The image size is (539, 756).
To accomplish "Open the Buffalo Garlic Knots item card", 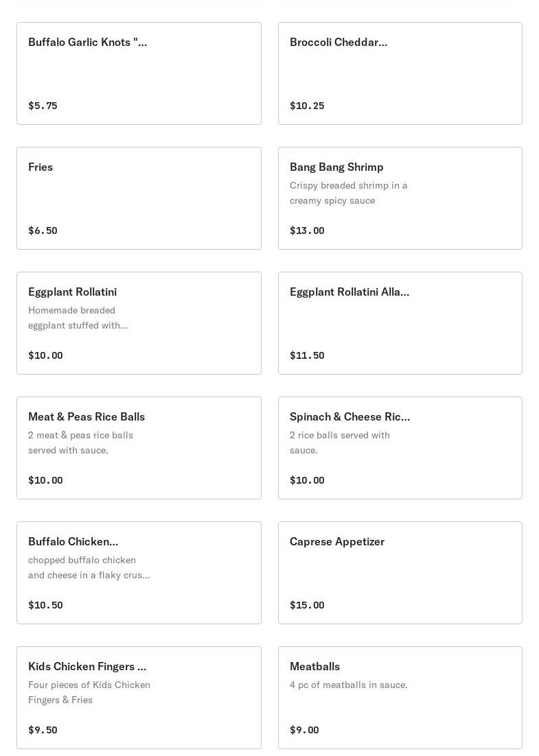I will coord(139,73).
